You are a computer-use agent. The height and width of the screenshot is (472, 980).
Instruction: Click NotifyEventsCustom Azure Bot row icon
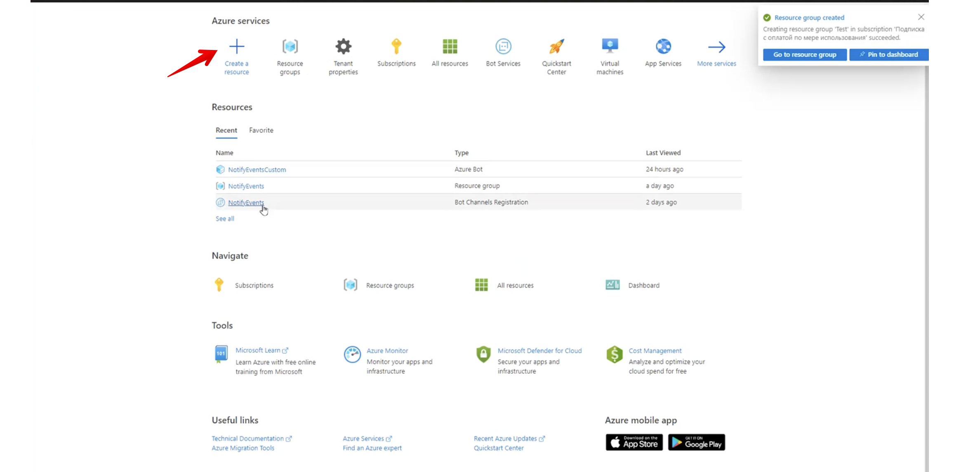pos(220,170)
